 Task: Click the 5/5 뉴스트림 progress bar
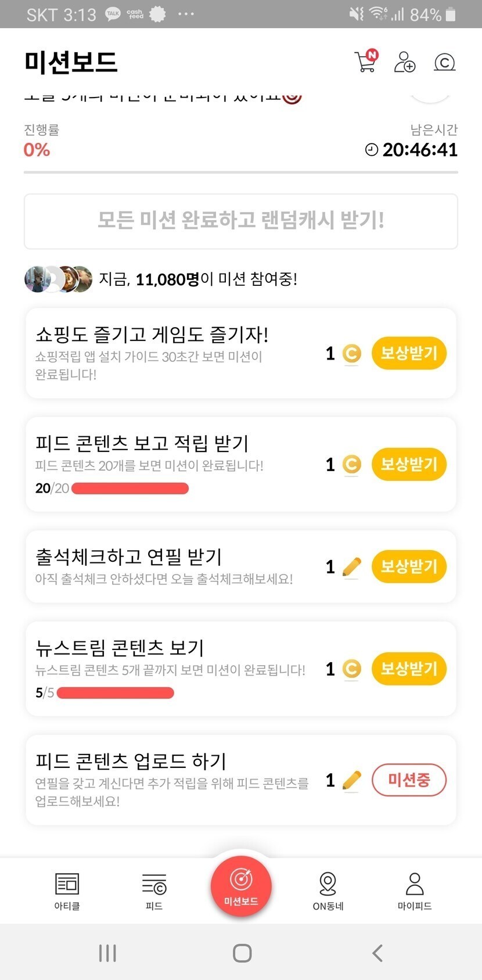(115, 693)
